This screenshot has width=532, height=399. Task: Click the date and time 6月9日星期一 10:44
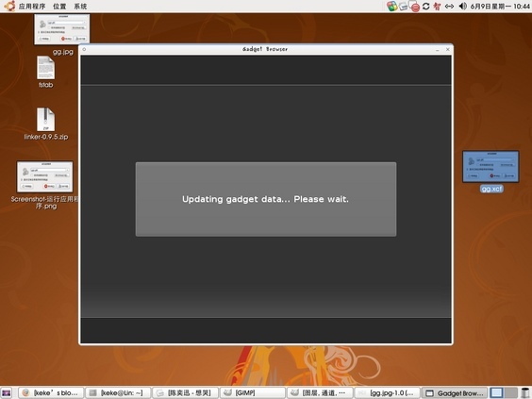(500, 6)
